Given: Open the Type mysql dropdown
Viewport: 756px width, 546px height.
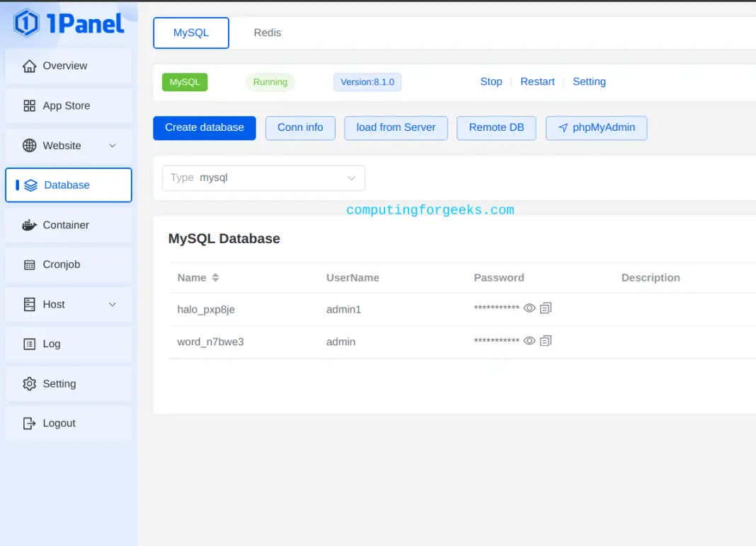Looking at the screenshot, I should click(x=263, y=178).
